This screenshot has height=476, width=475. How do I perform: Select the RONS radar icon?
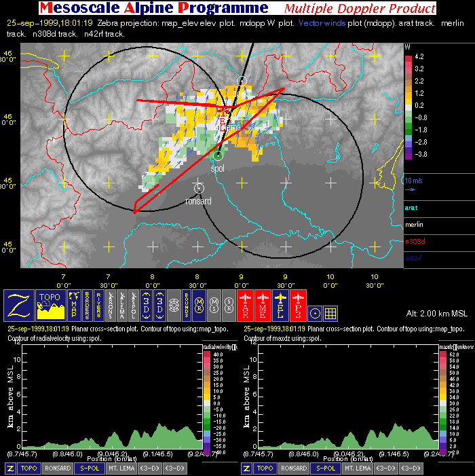(112, 306)
